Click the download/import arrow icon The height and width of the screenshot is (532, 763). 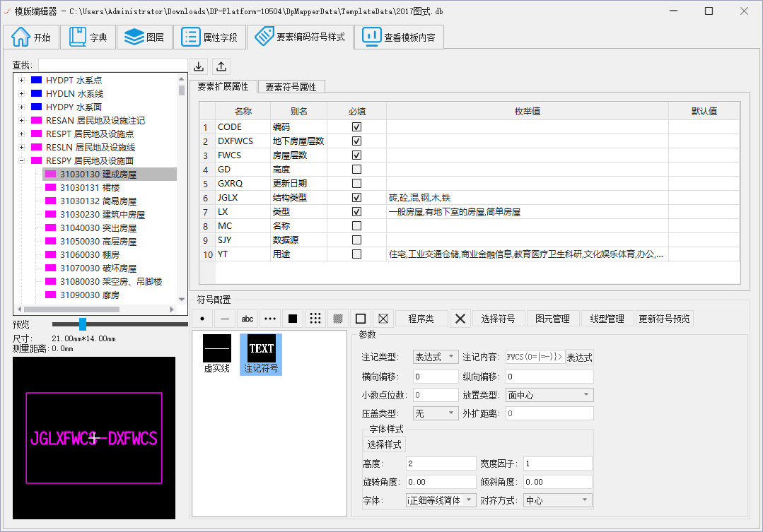(x=199, y=66)
